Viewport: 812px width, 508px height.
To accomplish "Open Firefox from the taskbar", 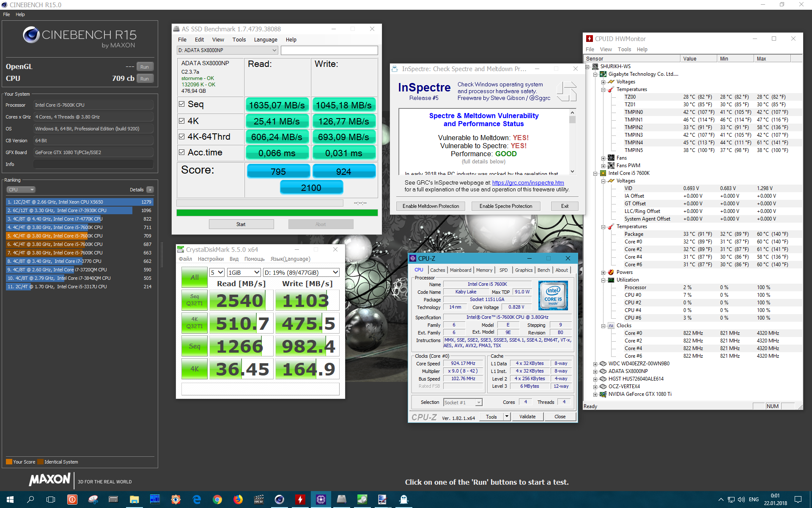I will click(x=238, y=500).
